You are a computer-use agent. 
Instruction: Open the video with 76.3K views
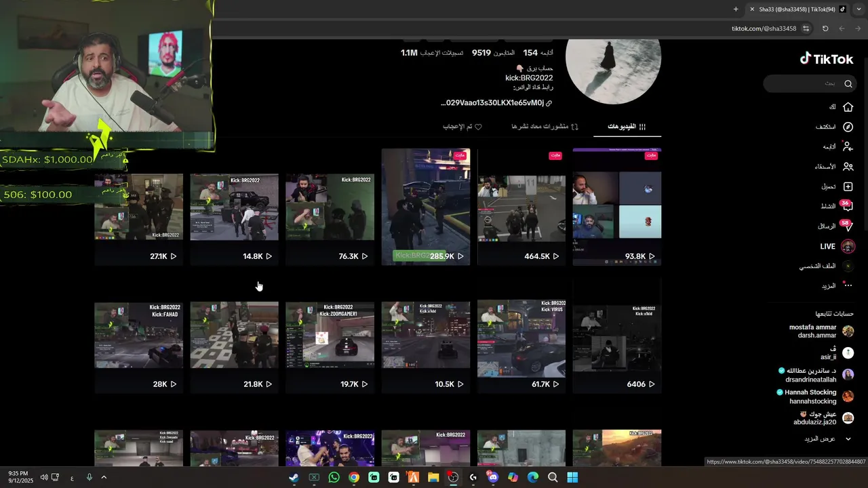tap(330, 207)
